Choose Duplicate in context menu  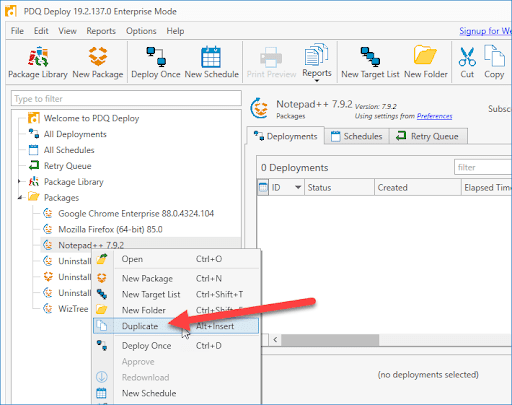[176, 326]
